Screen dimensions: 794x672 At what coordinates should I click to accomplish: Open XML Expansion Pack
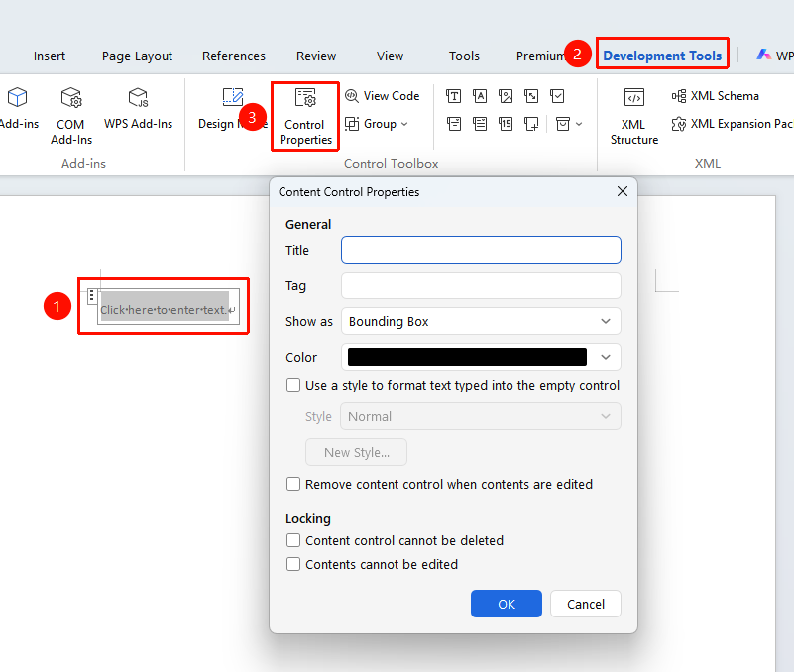(x=733, y=124)
